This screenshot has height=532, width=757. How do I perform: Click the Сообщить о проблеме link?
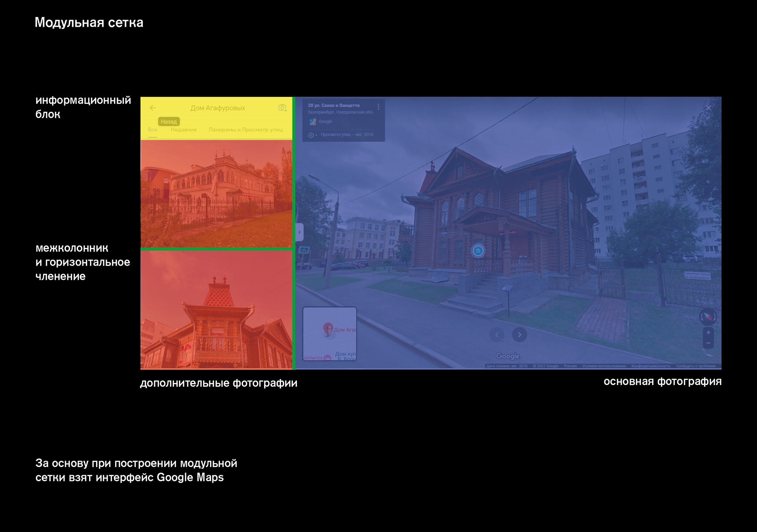coord(695,366)
